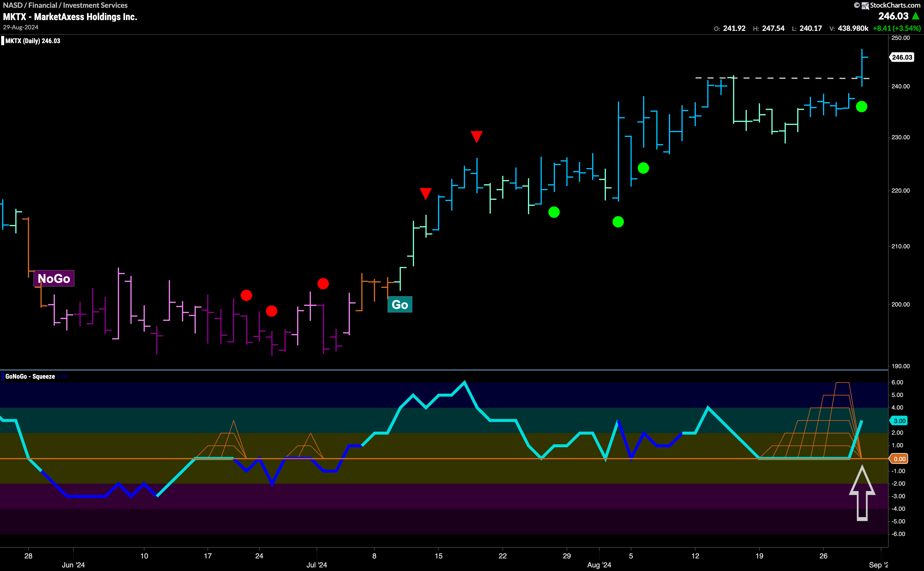924x571 pixels.
Task: Click the StockCharts.com logo icon
Action: pos(865,5)
